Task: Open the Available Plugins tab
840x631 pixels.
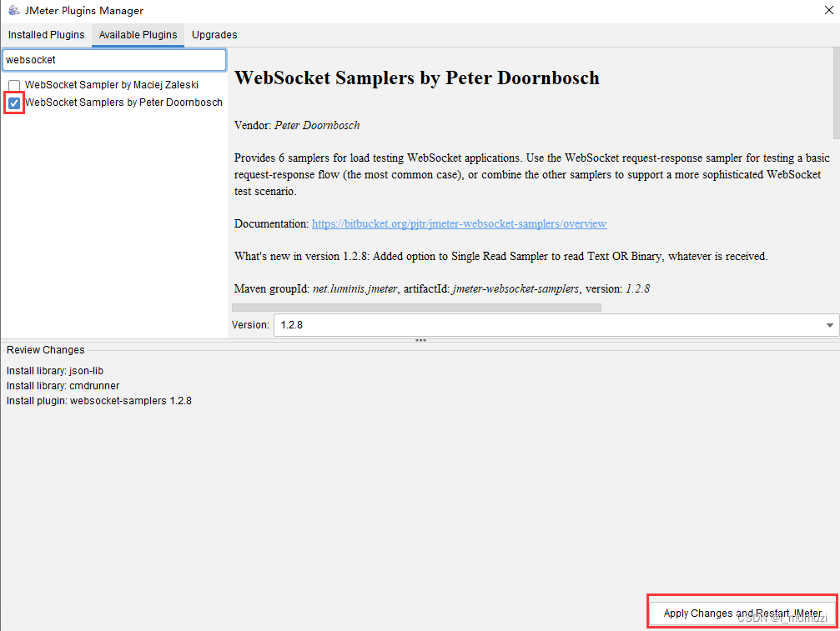Action: tap(138, 35)
